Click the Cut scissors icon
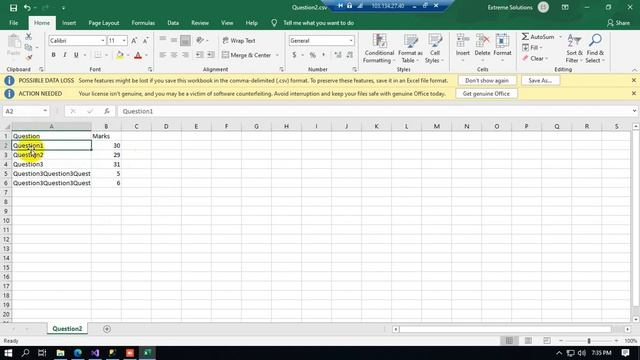 click(x=29, y=37)
